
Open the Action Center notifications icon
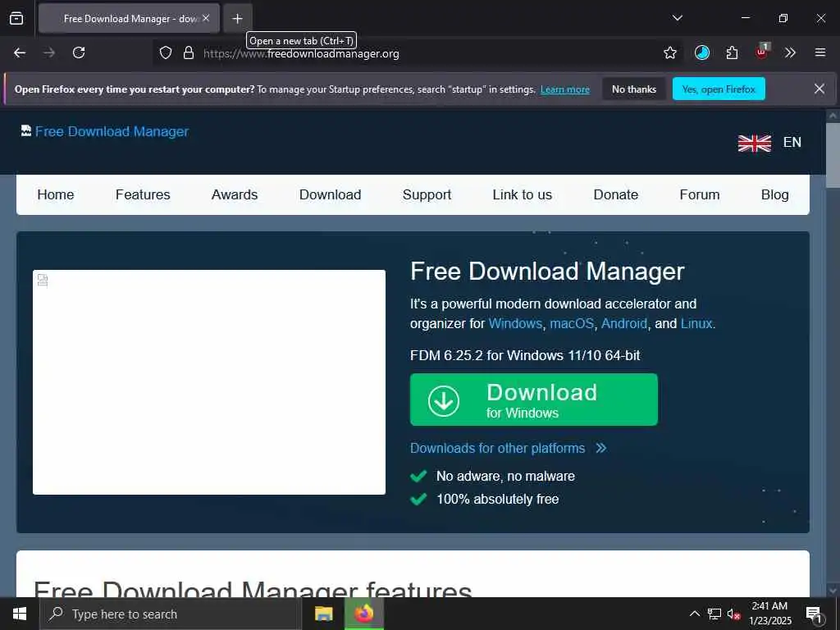[815, 614]
